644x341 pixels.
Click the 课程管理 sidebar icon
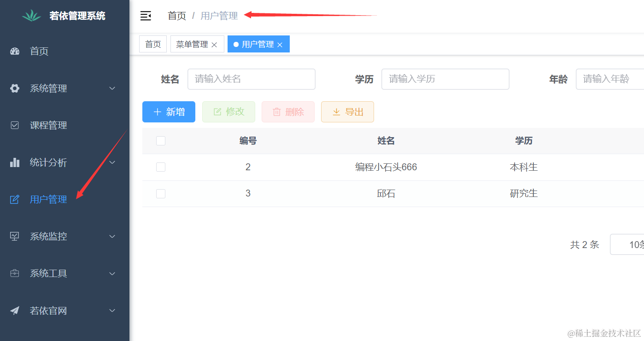point(15,125)
